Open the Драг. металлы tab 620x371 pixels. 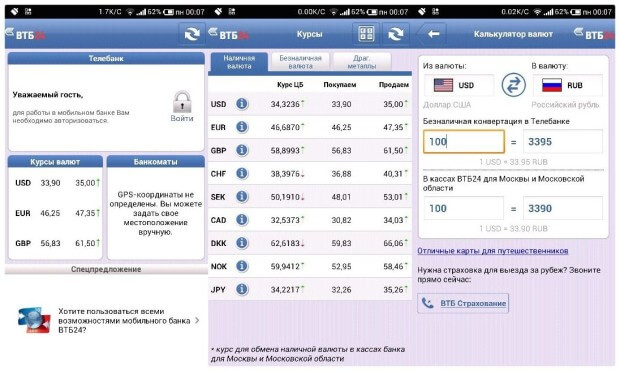tap(362, 62)
